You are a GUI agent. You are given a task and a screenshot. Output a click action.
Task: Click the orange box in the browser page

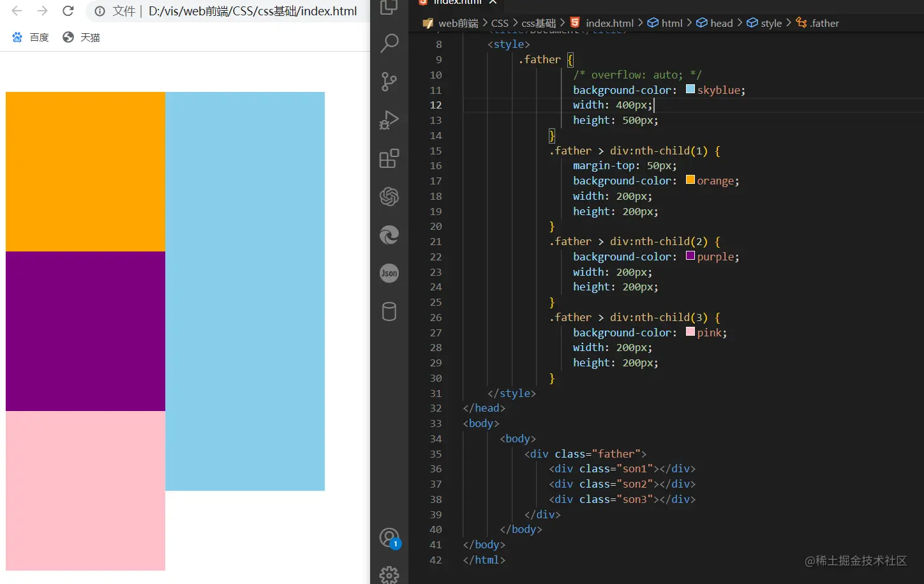(x=86, y=172)
